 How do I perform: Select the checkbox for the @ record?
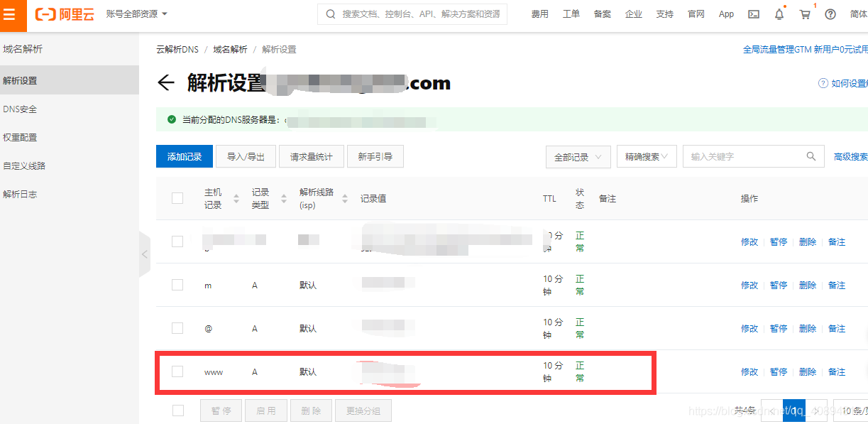[177, 328]
